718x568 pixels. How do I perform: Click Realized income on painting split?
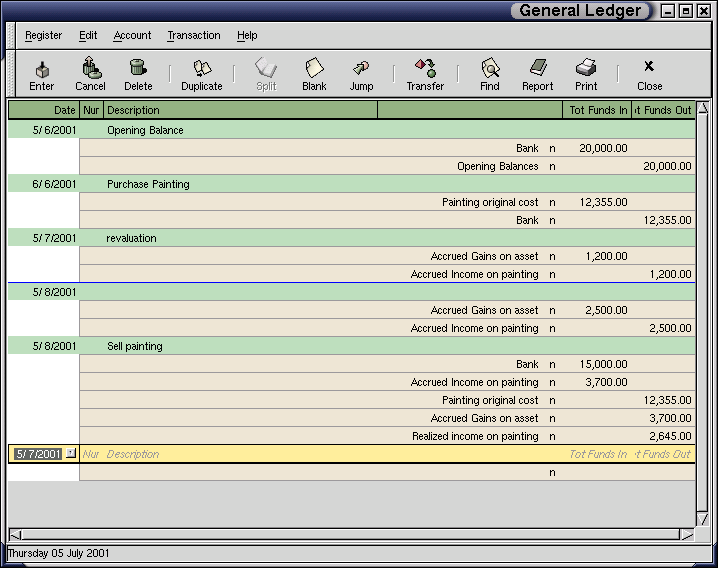[x=475, y=437]
